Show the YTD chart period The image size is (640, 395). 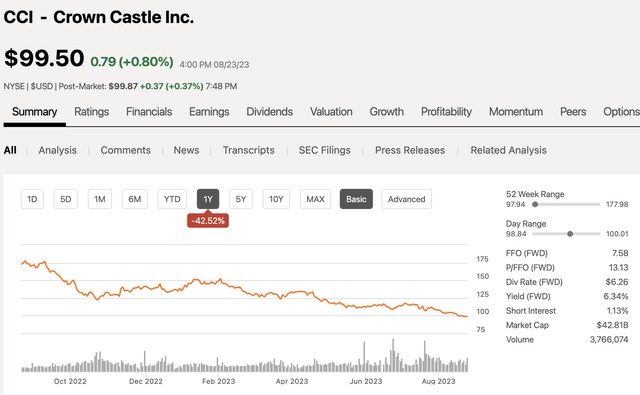point(172,199)
